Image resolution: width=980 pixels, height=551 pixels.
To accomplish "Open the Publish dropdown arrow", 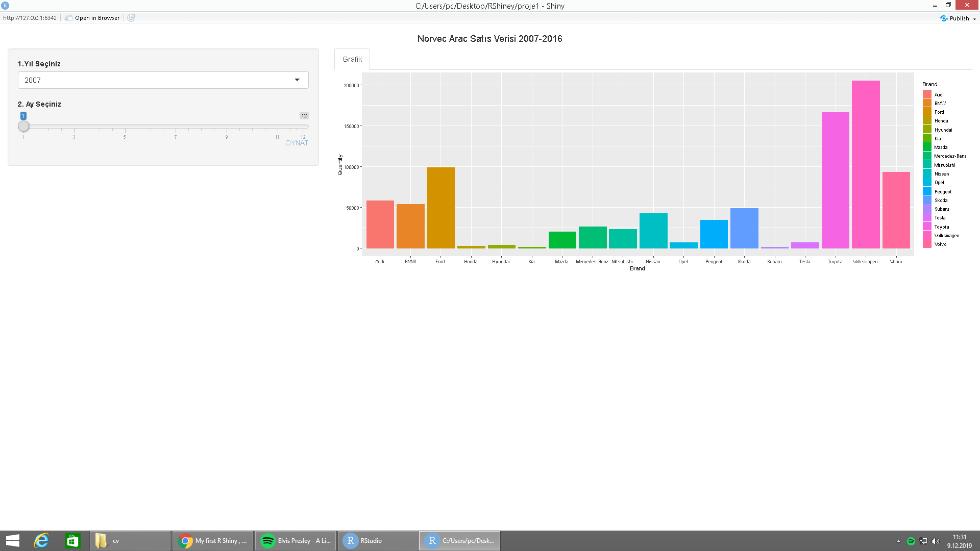I will [x=974, y=19].
